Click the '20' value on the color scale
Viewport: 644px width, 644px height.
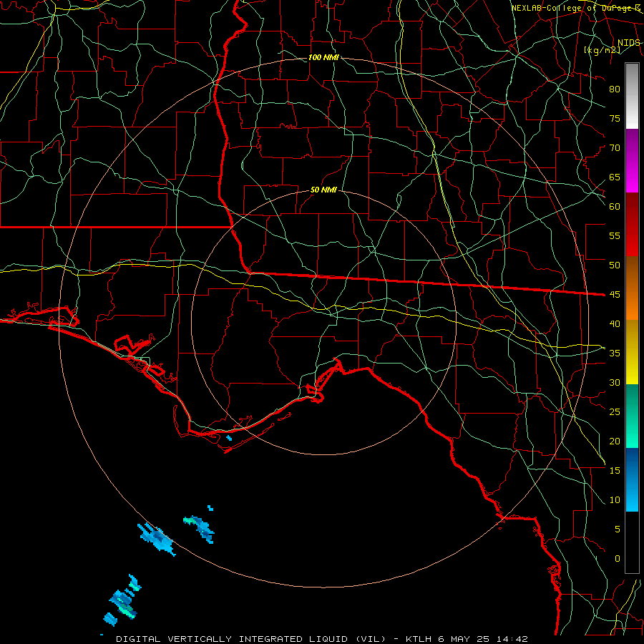pos(615,441)
